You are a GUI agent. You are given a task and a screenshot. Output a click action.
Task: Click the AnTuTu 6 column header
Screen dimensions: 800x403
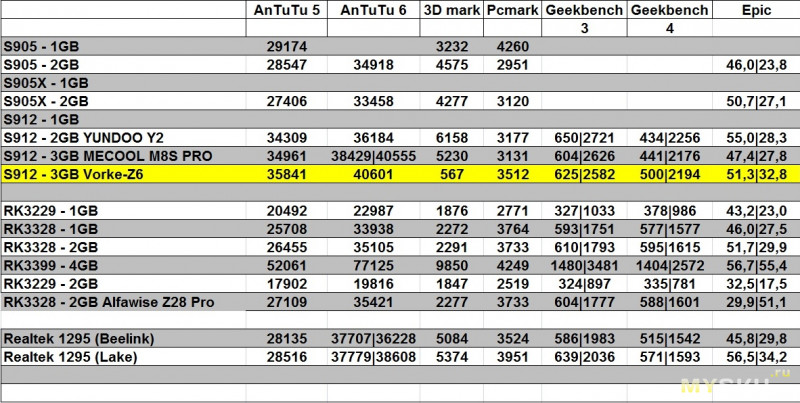(x=373, y=10)
